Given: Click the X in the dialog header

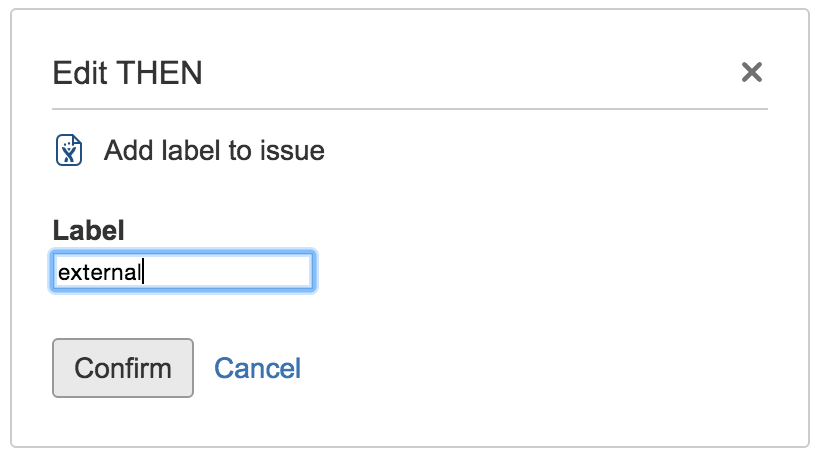Looking at the screenshot, I should coord(751,72).
